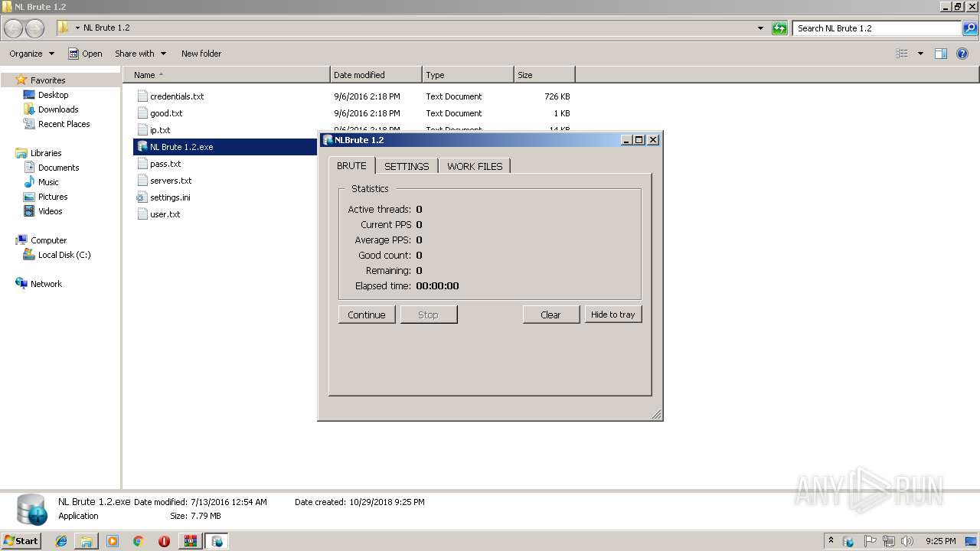Sort by Date modified column header
The width and height of the screenshot is (980, 551).
point(376,75)
